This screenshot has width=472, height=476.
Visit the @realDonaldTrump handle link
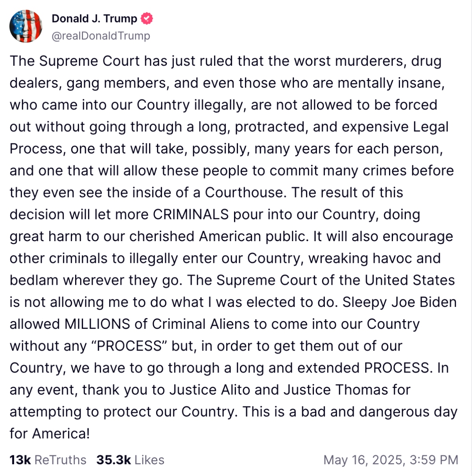[x=101, y=36]
